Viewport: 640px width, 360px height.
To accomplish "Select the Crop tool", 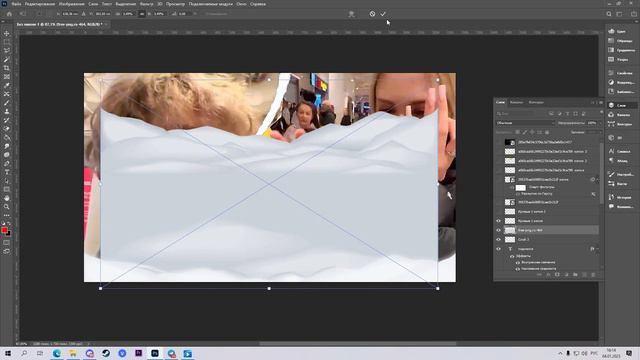I will 7,68.
